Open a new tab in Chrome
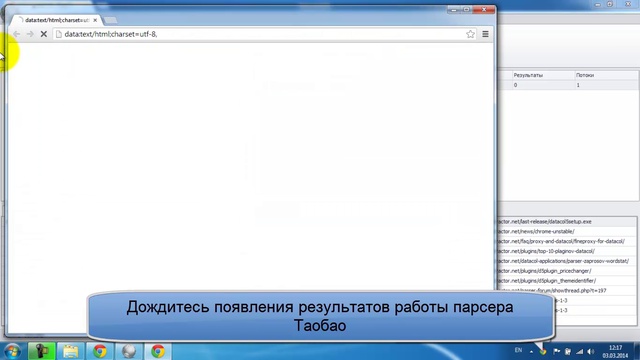Image resolution: width=640 pixels, height=360 pixels. (110, 20)
